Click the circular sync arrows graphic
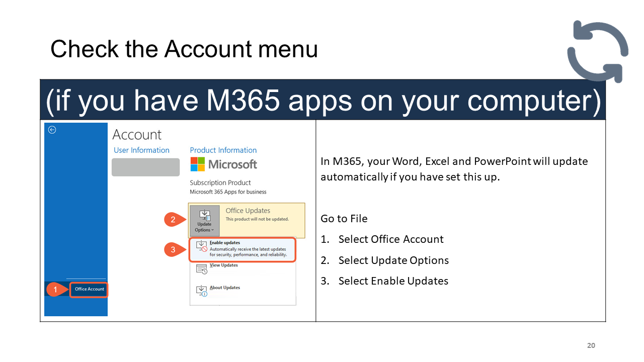Viewport: 644px width, 362px height. (598, 52)
